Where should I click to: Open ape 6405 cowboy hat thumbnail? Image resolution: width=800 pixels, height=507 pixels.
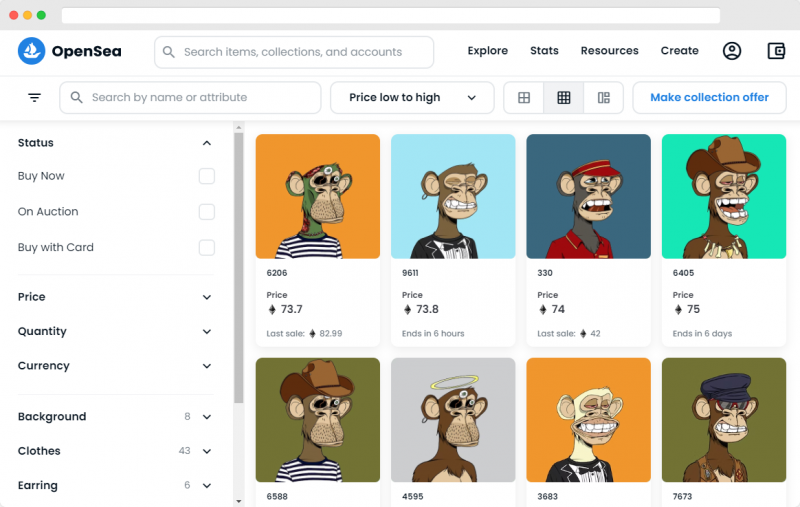point(724,196)
